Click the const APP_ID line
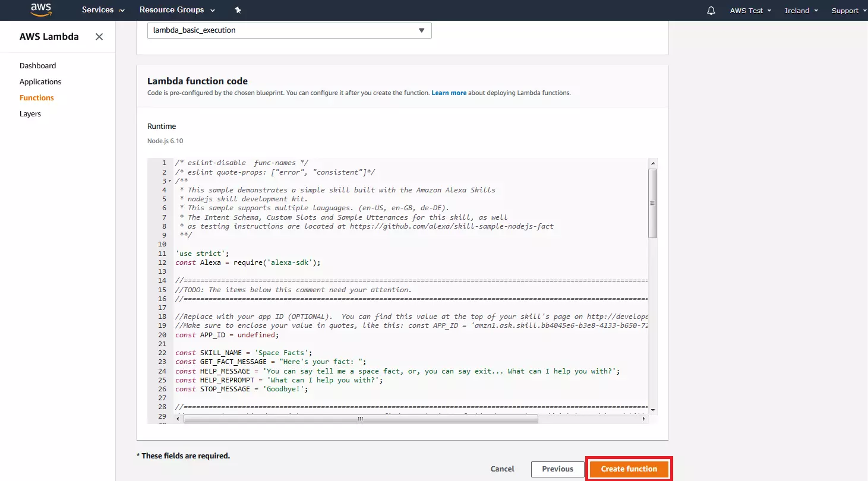868x481 pixels. pos(227,335)
